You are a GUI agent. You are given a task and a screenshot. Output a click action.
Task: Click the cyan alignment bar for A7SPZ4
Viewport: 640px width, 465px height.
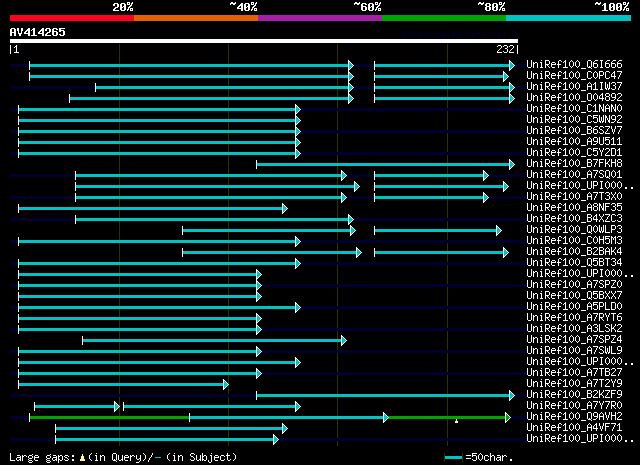pyautogui.click(x=215, y=340)
